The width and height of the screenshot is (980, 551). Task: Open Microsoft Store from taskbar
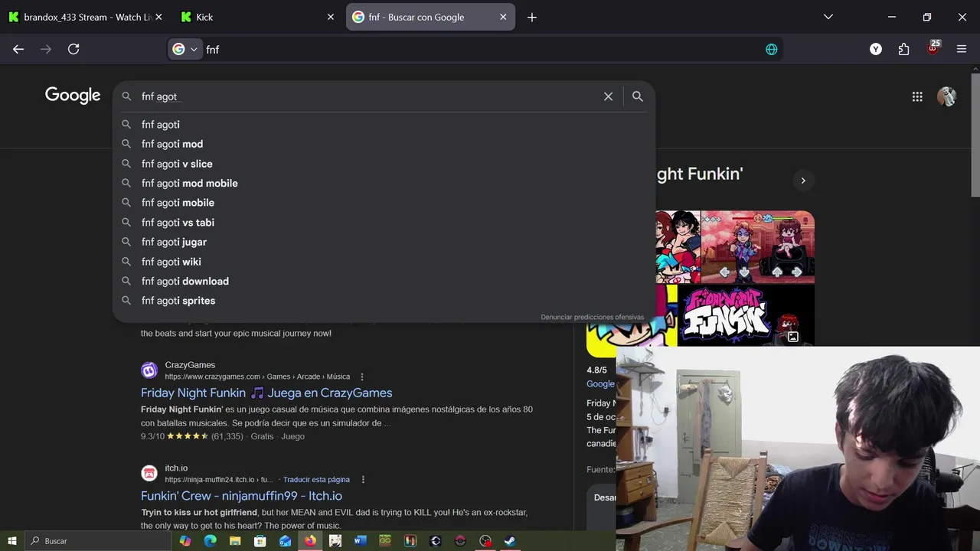260,541
